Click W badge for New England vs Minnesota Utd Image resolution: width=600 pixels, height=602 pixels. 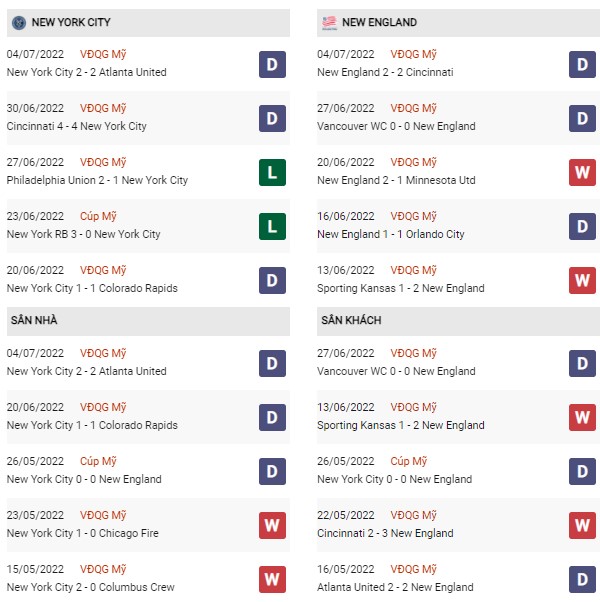(582, 172)
